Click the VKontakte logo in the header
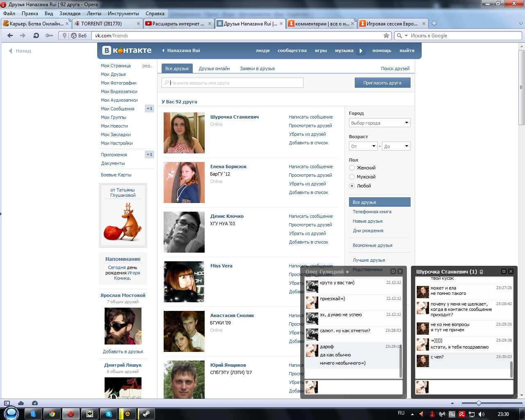This screenshot has width=525, height=420. (x=127, y=50)
